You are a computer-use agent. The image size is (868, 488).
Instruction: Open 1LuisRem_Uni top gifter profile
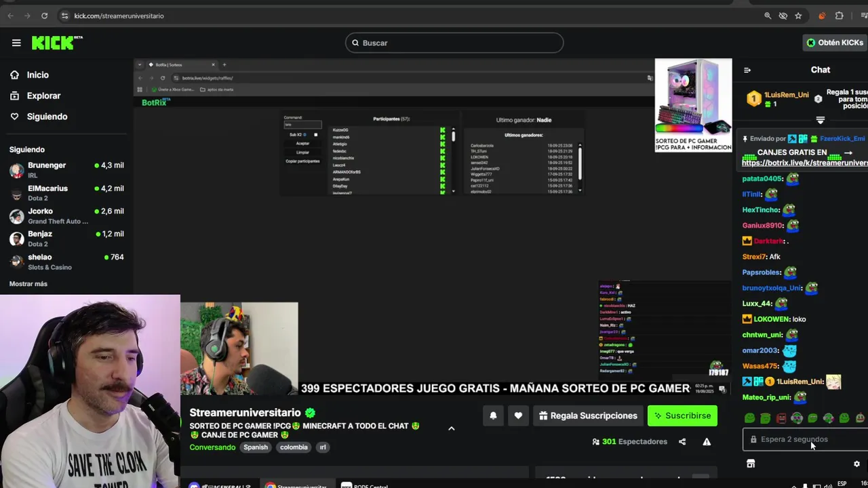click(787, 95)
